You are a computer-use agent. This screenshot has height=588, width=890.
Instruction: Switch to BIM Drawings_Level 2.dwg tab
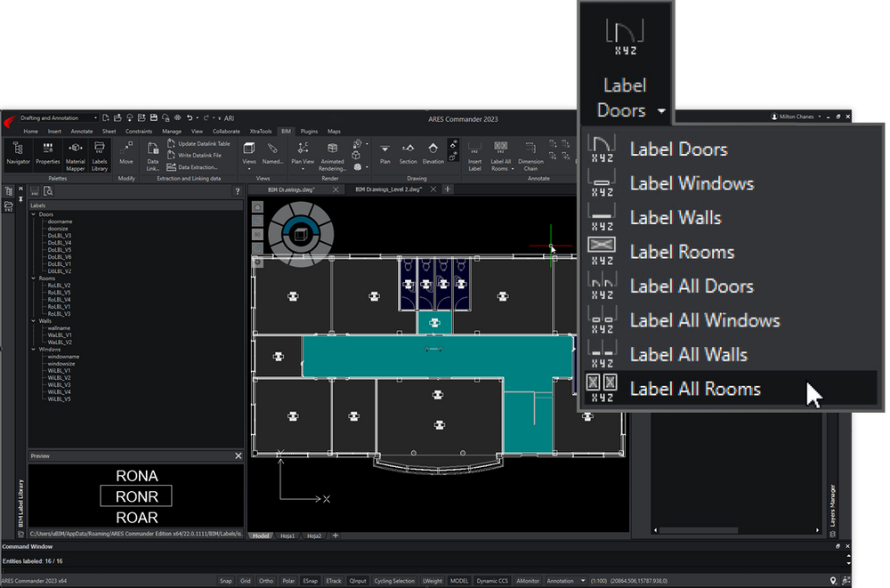click(389, 189)
